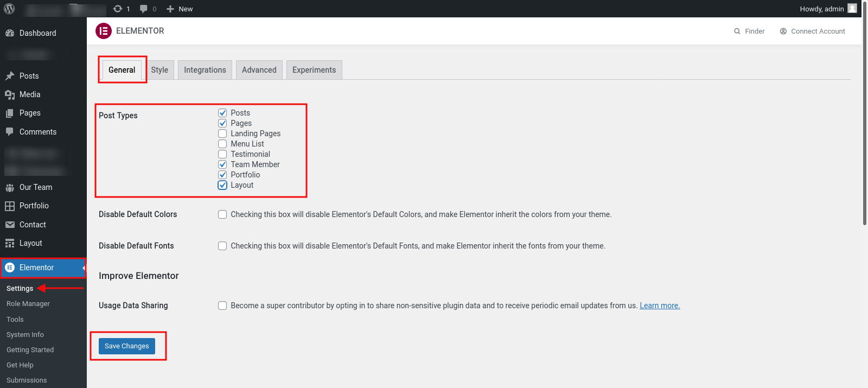Open Submissions submenu item
The width and height of the screenshot is (868, 388).
[27, 380]
